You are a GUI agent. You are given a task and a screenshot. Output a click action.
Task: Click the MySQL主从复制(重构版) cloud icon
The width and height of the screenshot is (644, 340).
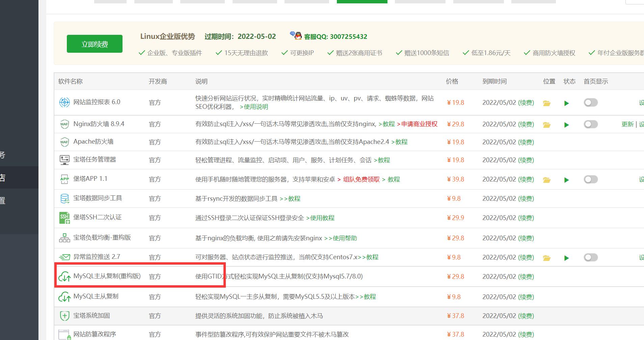pos(64,276)
